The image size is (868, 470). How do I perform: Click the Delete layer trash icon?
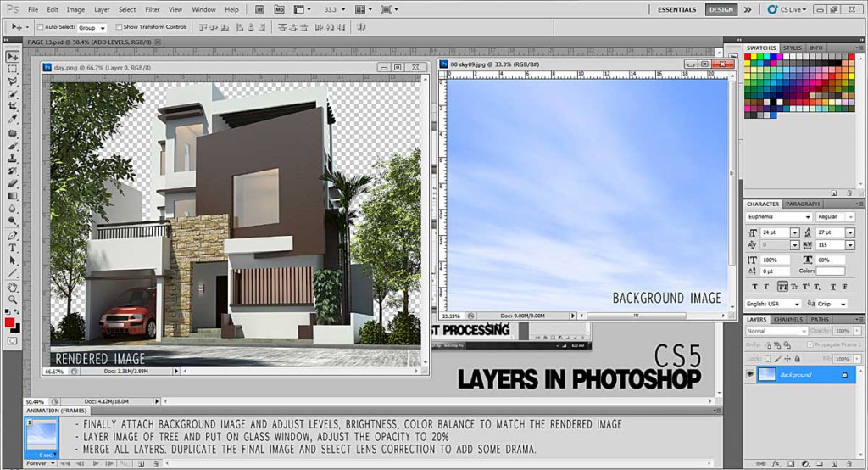pos(848,463)
